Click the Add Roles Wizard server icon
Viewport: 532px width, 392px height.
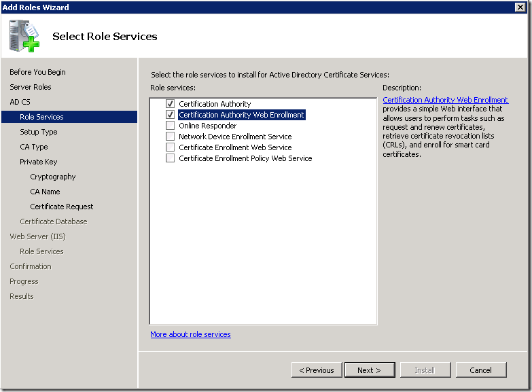point(24,36)
